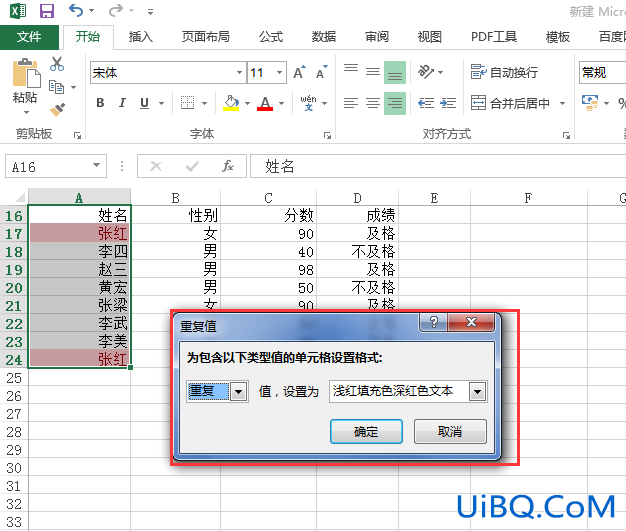Open clipboard dialog launcher
626x531 pixels.
[x=77, y=136]
